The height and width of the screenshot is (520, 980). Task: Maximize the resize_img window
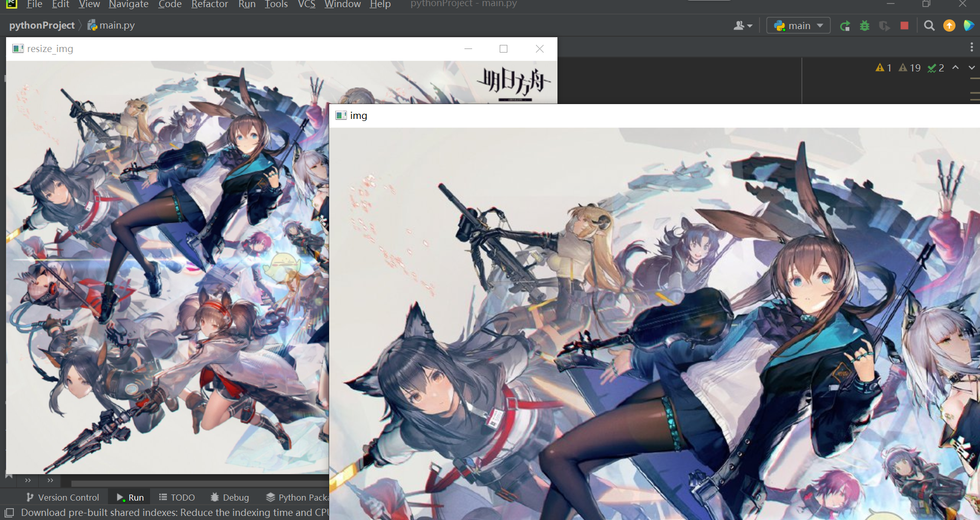pyautogui.click(x=503, y=48)
